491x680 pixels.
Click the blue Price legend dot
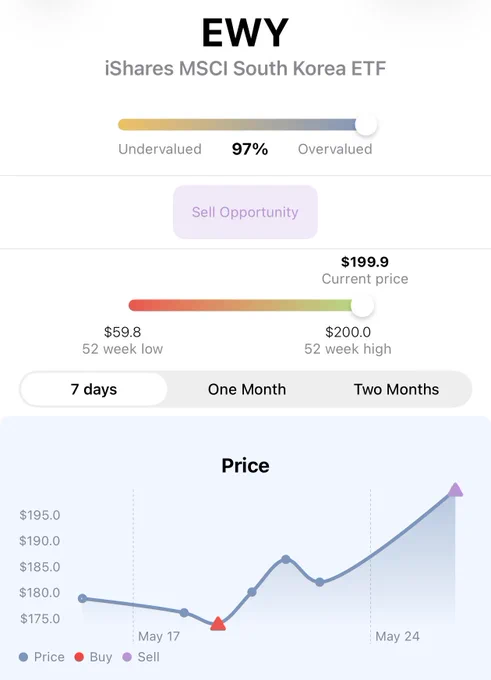pyautogui.click(x=23, y=657)
